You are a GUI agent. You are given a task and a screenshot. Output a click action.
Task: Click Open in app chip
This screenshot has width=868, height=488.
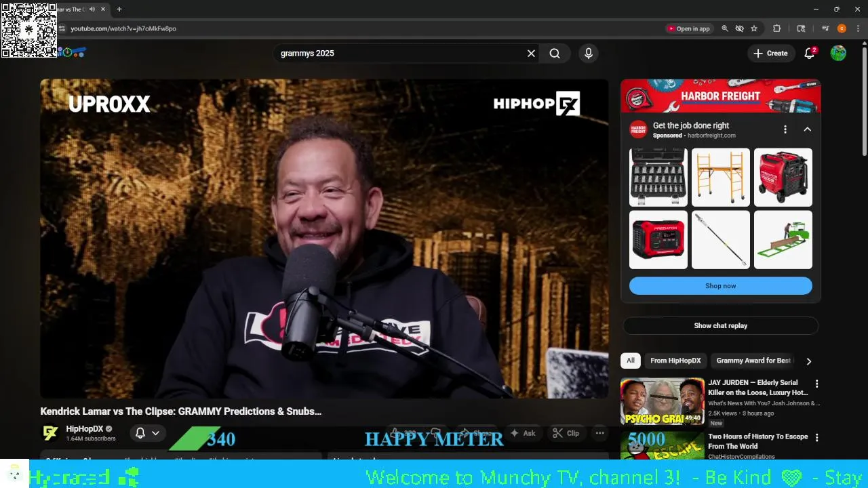tap(689, 28)
